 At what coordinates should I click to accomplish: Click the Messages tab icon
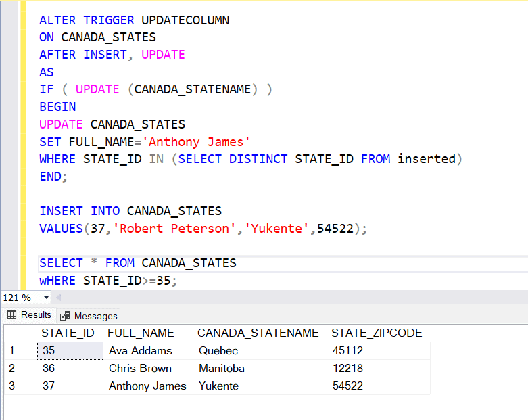click(x=65, y=316)
